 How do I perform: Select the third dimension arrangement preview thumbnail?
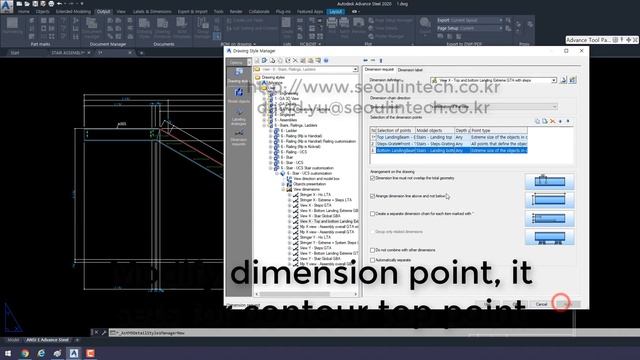tap(549, 218)
